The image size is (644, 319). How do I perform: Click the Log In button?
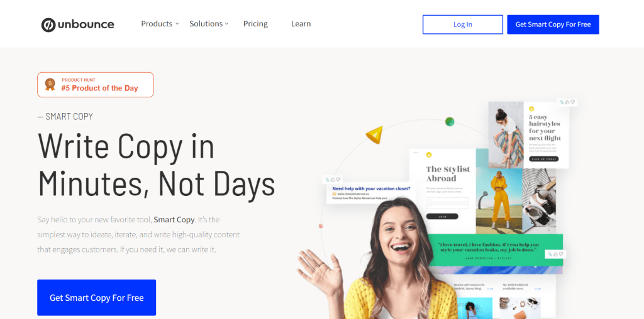(463, 24)
